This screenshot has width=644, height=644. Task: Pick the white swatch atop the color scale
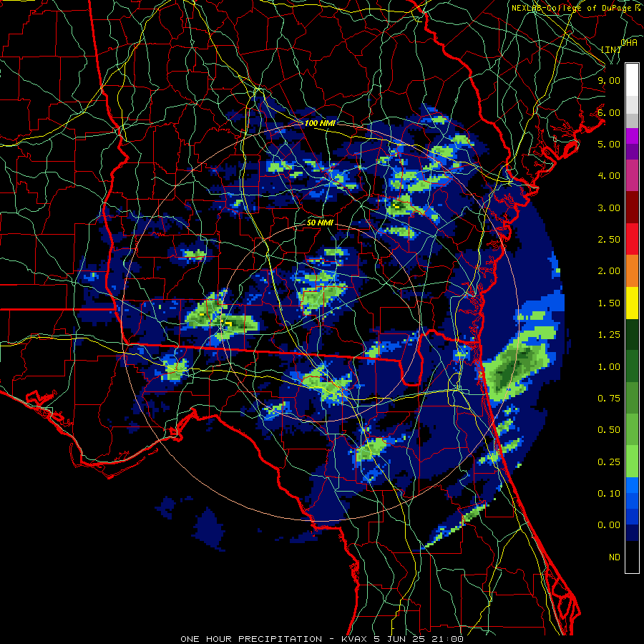pos(632,80)
